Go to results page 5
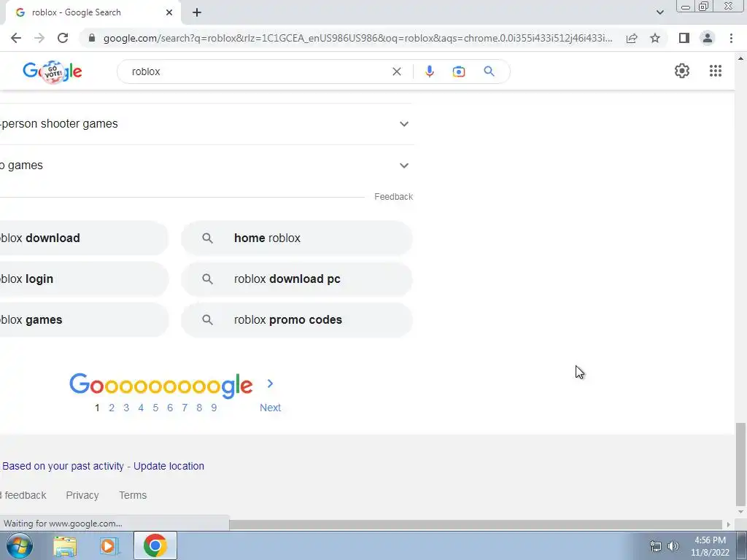The width and height of the screenshot is (747, 560). 155,408
